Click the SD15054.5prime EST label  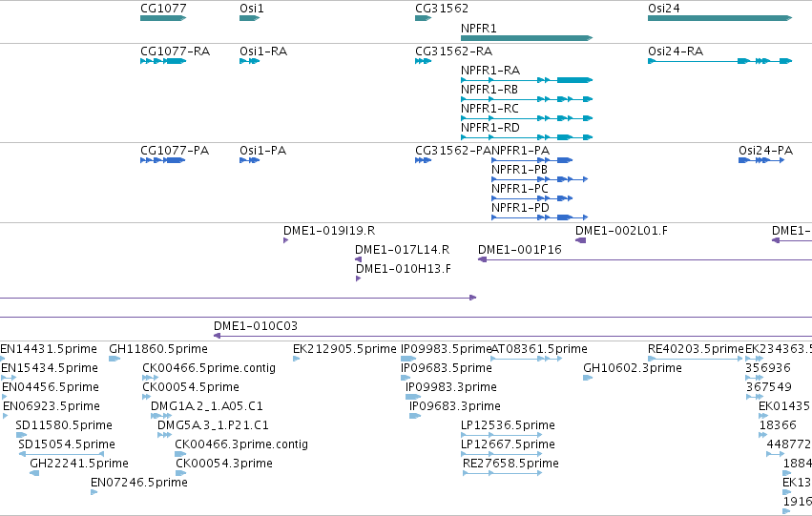(x=67, y=445)
